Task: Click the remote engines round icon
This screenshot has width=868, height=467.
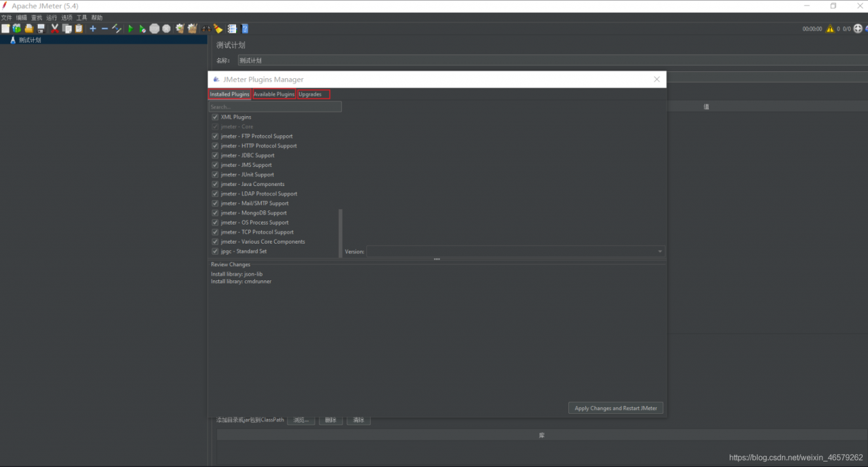Action: click(x=858, y=29)
